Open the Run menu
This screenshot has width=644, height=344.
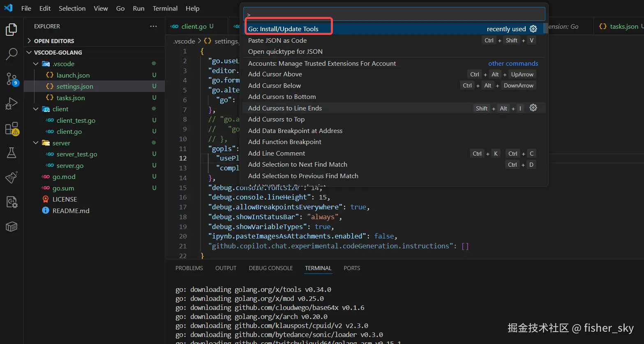coord(139,8)
